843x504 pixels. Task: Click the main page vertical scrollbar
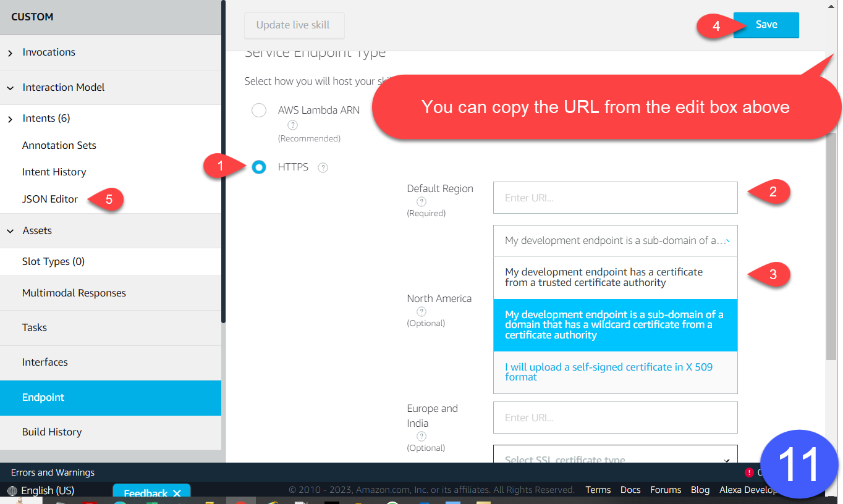click(831, 247)
